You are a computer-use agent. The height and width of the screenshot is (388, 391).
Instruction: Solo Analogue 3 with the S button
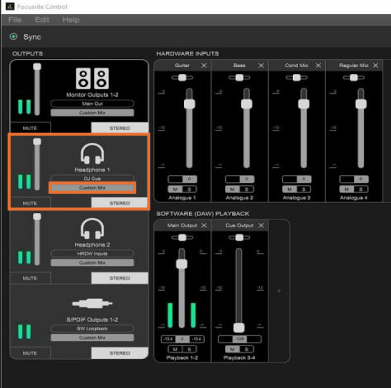point(304,189)
